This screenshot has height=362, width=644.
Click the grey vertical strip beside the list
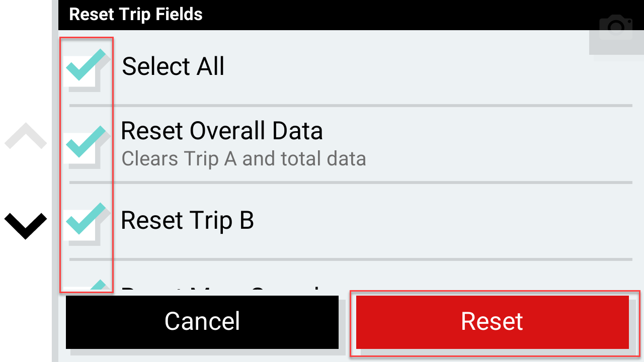click(x=55, y=181)
